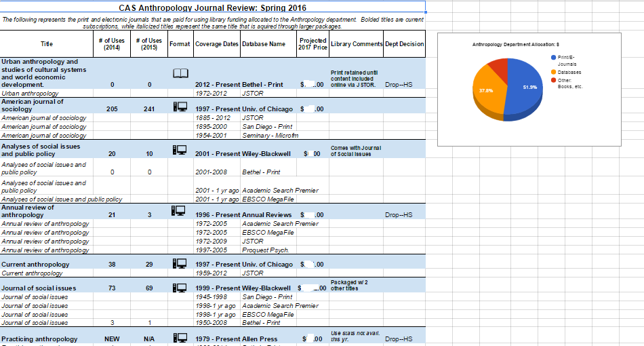The height and width of the screenshot is (346, 644).
Task: Click the computer format icon in Analyses of social issues row
Action: pos(180,150)
